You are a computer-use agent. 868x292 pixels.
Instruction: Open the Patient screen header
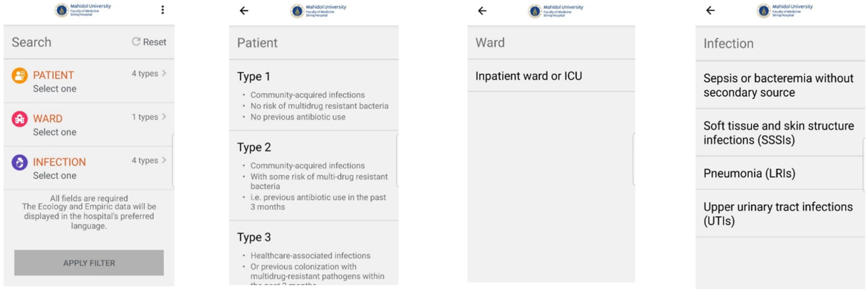pyautogui.click(x=258, y=43)
